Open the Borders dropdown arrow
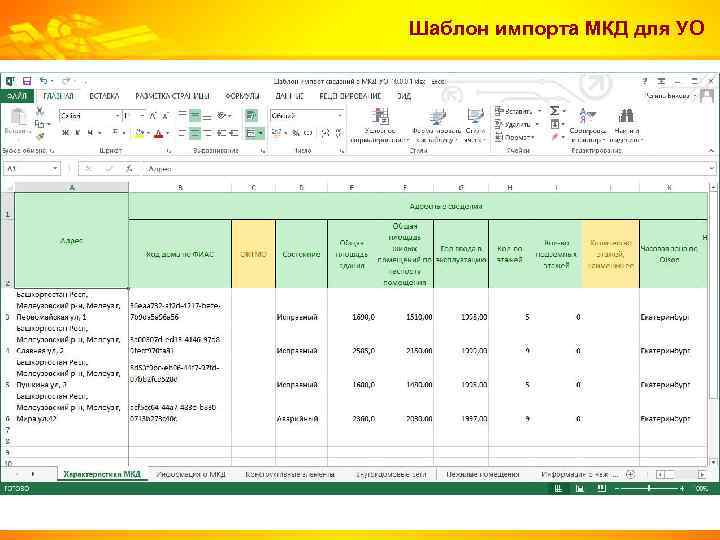The image size is (720, 540). coord(124,133)
